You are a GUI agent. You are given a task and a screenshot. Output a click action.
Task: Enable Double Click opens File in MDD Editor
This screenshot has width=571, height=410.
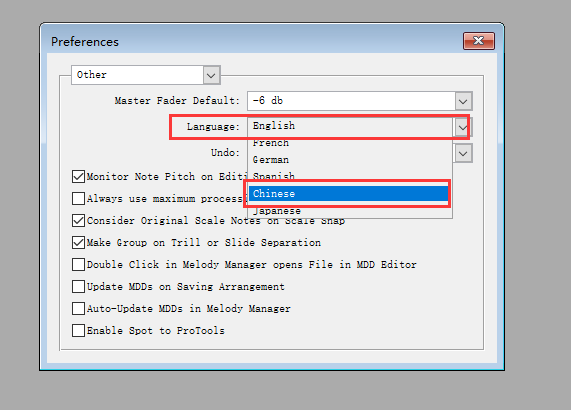(x=78, y=264)
